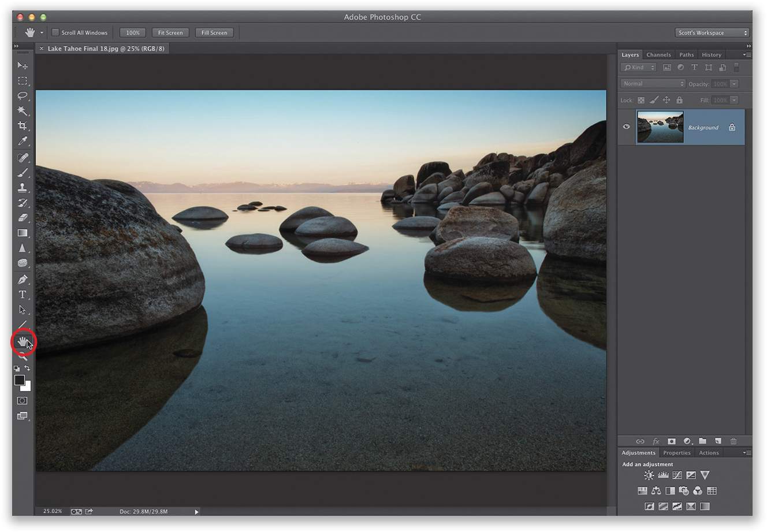
Task: Add a Color Balance adjustment
Action: pyautogui.click(x=656, y=491)
